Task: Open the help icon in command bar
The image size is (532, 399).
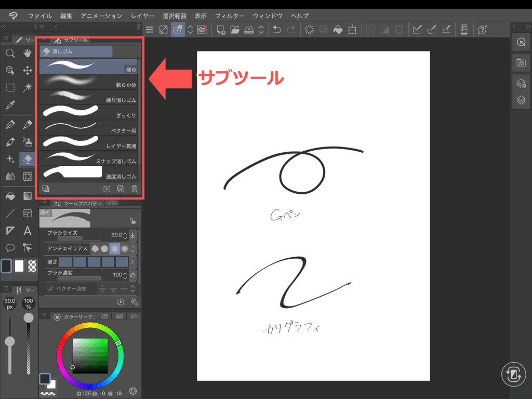Action: point(483,30)
